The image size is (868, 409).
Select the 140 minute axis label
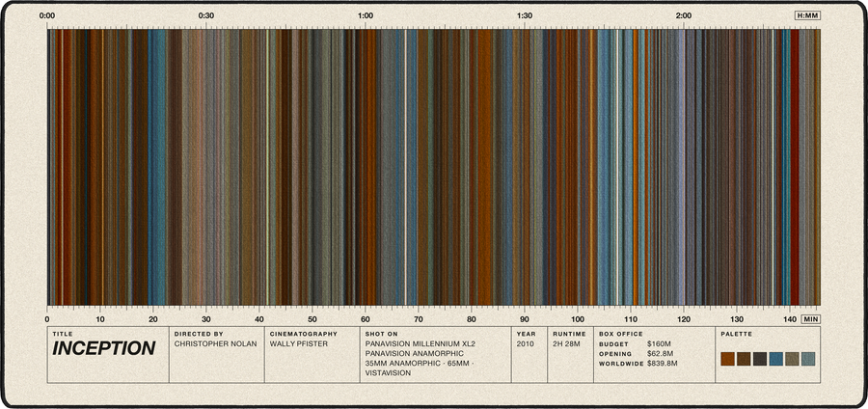click(x=790, y=319)
